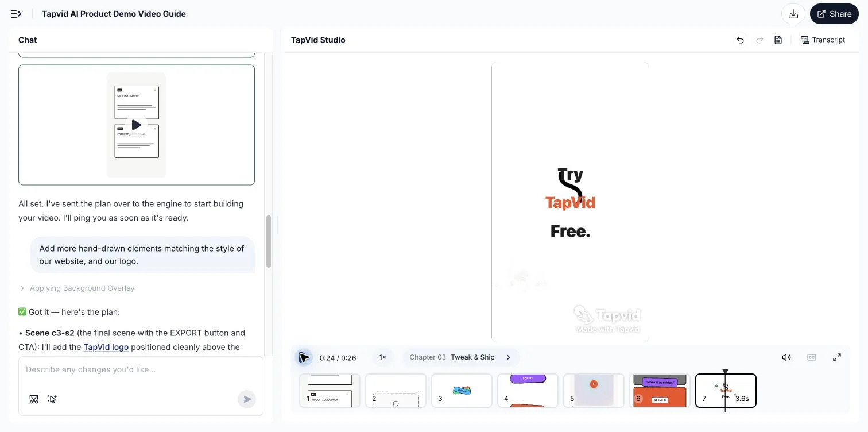868x432 pixels.
Task: Select scene 6 thumbnail
Action: [x=660, y=391]
